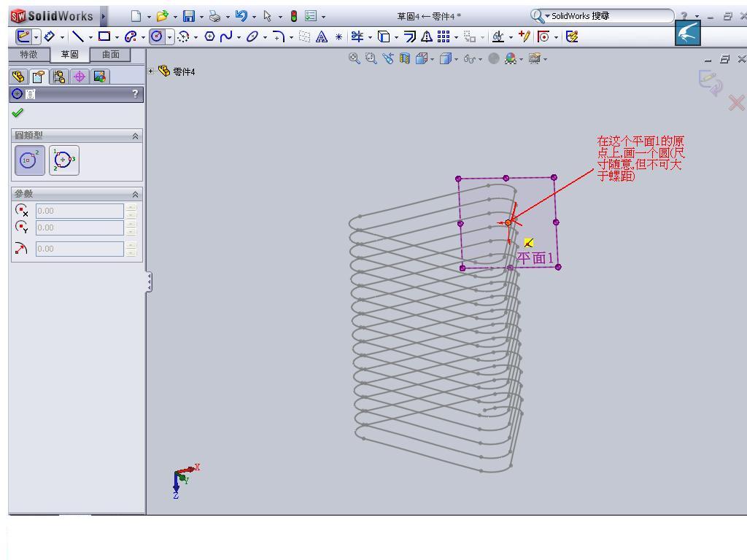Switch to the 特徵 tab
This screenshot has height=560, width=747.
(28, 55)
